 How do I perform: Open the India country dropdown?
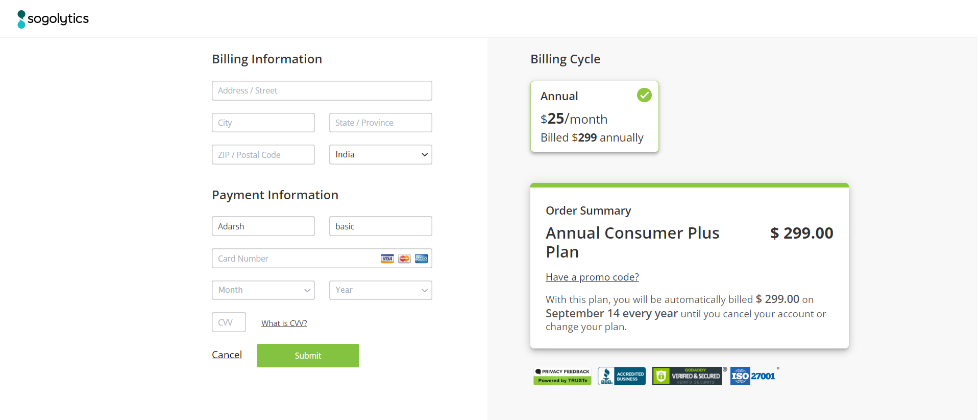pos(381,155)
